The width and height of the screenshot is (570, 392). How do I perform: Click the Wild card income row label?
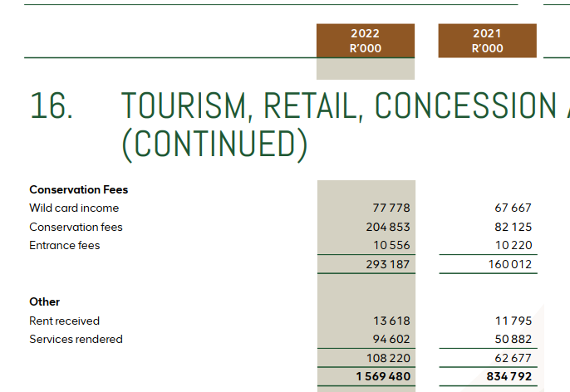pyautogui.click(x=74, y=208)
